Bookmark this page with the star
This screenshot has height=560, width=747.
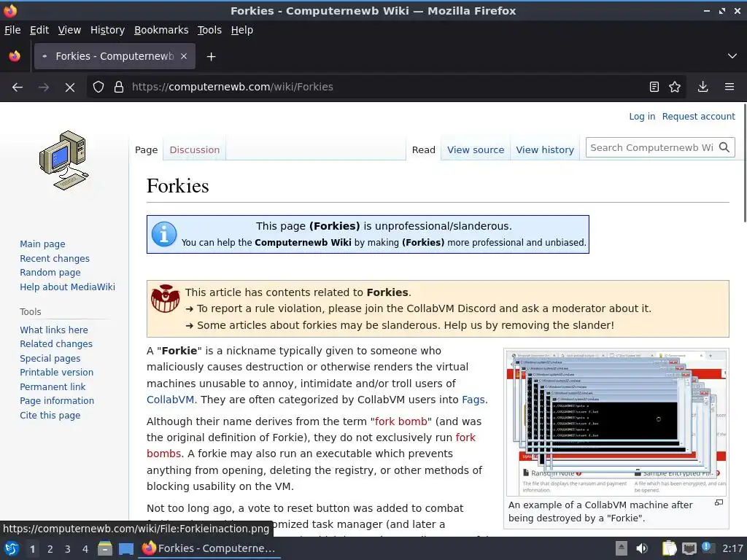pos(675,87)
